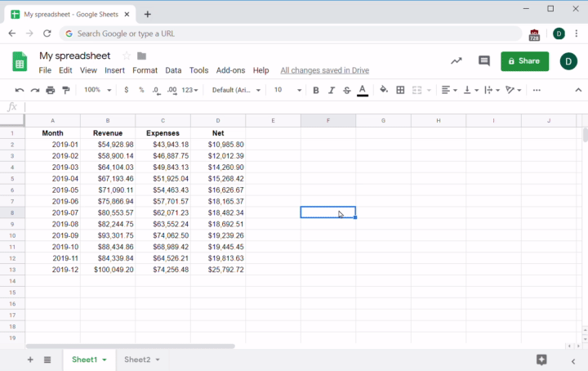Click the print icon
The height and width of the screenshot is (371, 588).
[x=51, y=90]
